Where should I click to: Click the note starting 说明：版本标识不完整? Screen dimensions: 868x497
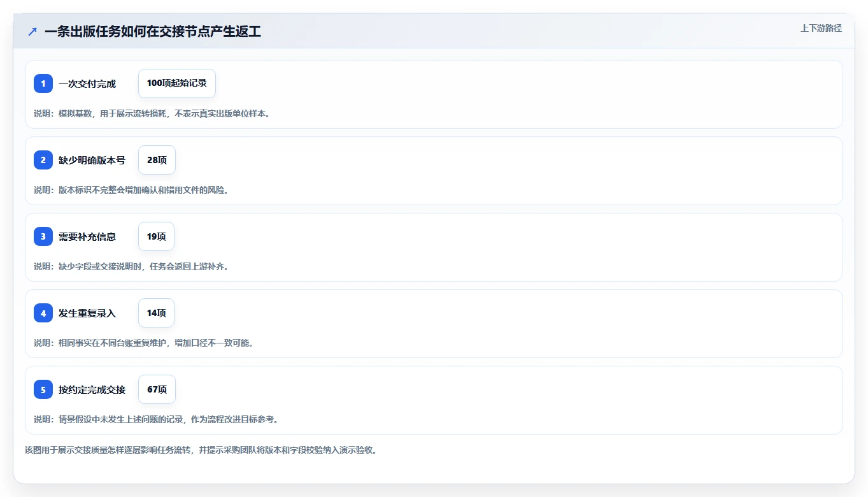pos(131,190)
